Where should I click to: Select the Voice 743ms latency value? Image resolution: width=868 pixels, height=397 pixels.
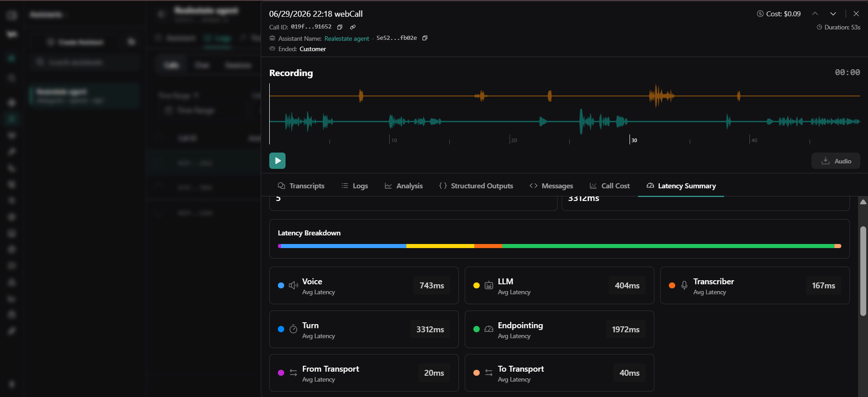[x=432, y=286]
